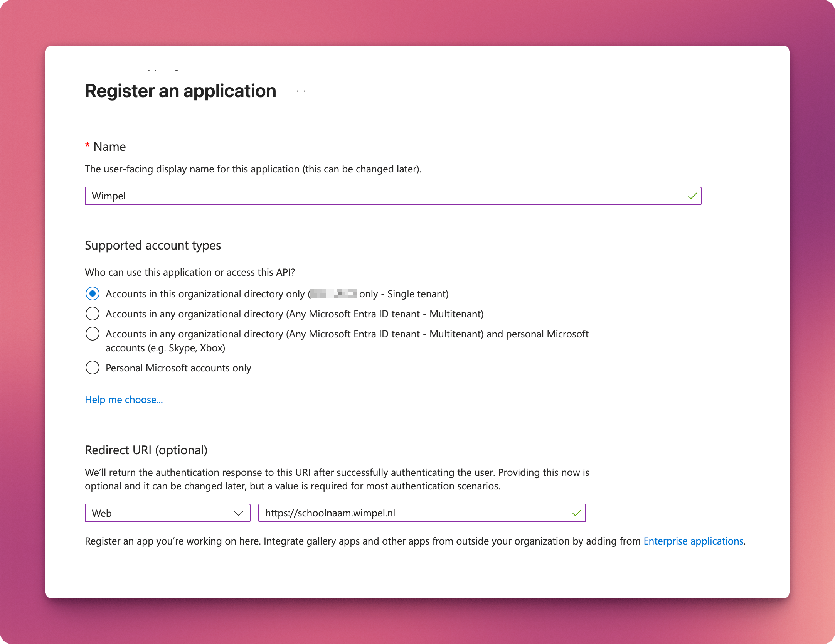Click the green checkmark in the Name field
The width and height of the screenshot is (835, 644).
pyautogui.click(x=692, y=196)
